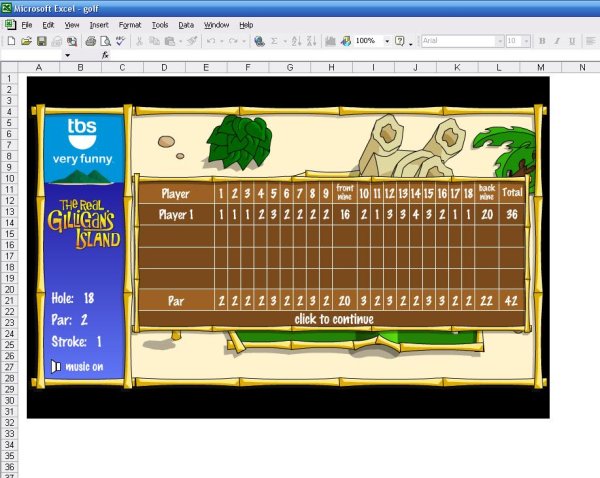Open Microsoft Excel Help icon

click(399, 41)
